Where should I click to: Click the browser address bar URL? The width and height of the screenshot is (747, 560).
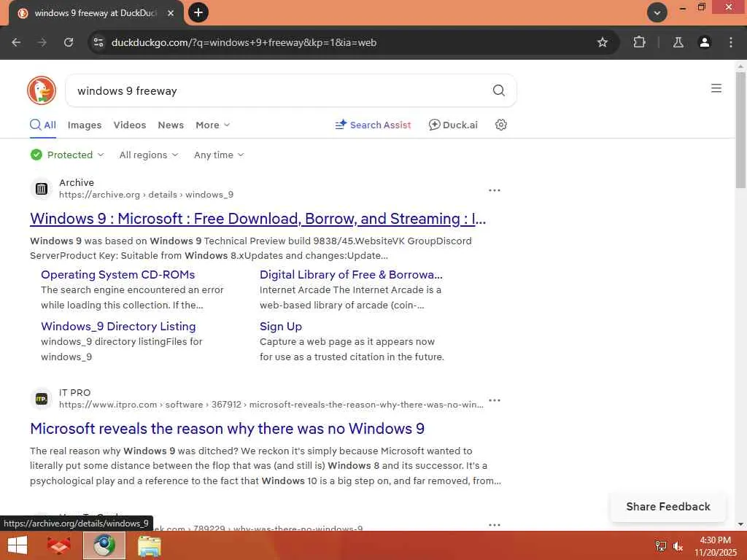pyautogui.click(x=244, y=42)
